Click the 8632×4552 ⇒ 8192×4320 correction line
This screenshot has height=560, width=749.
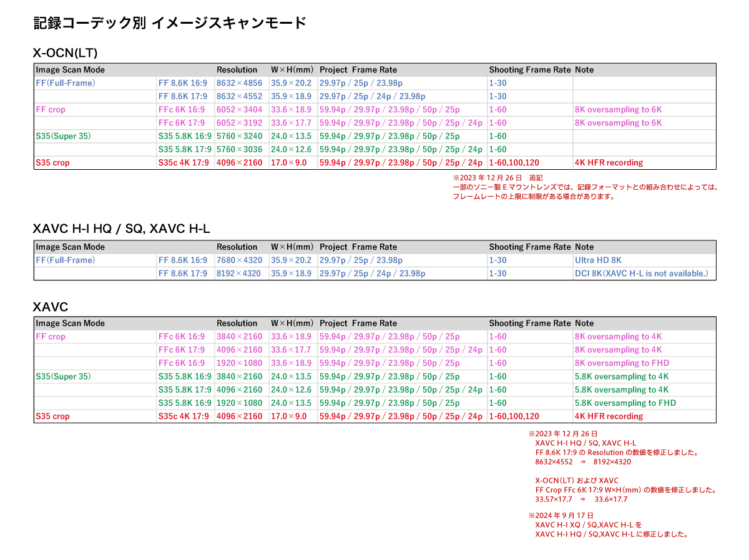point(582,463)
